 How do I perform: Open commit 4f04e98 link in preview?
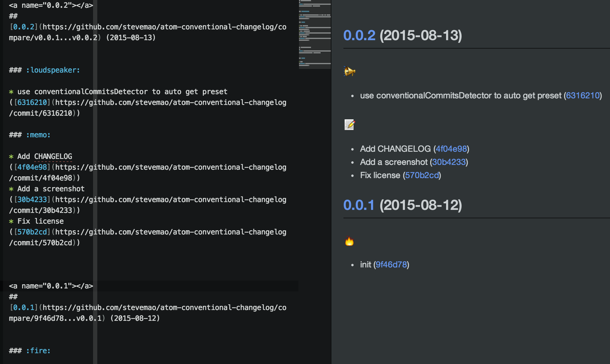(x=451, y=149)
